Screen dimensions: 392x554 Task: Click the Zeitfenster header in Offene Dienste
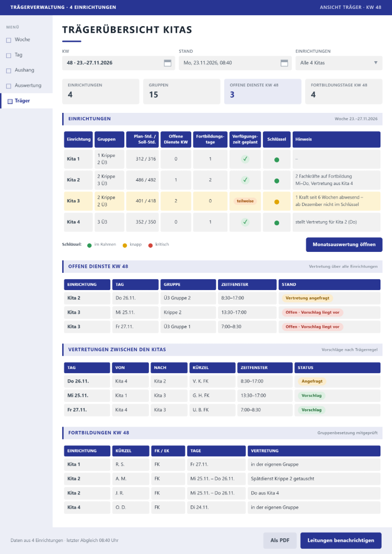pos(247,284)
